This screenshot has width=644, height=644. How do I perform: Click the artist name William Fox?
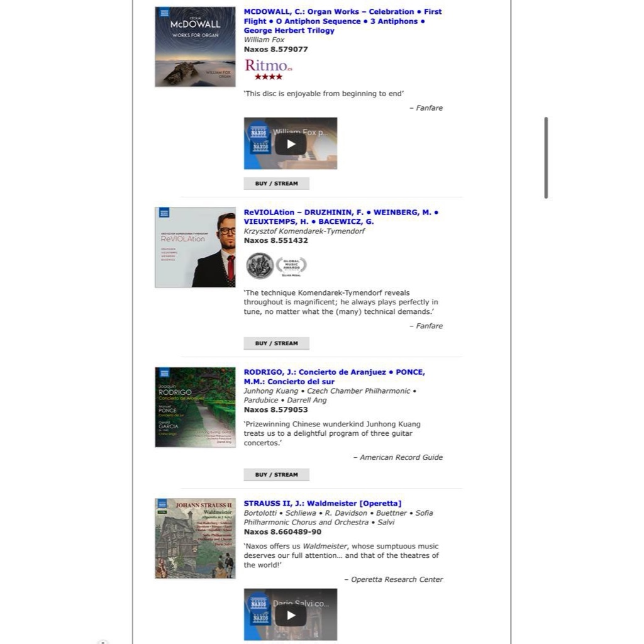(264, 40)
